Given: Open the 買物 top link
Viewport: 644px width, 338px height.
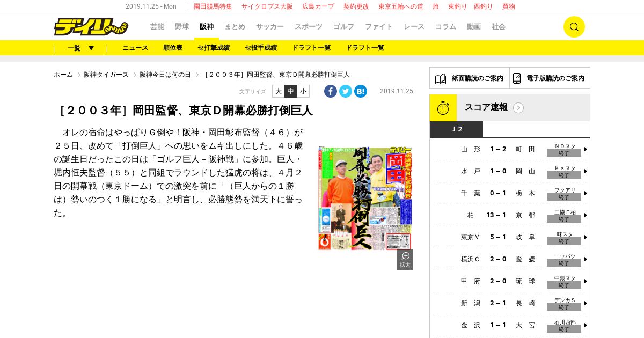Looking at the screenshot, I should (x=509, y=6).
